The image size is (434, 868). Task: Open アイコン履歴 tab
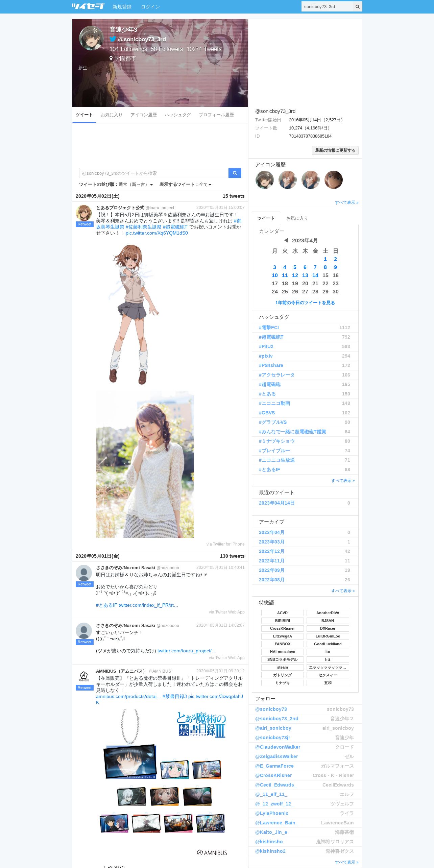144,115
